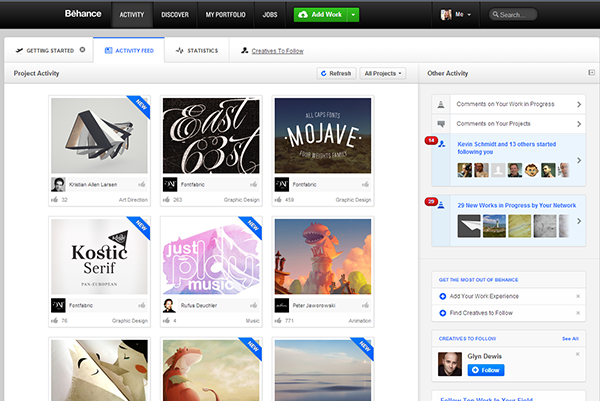Viewport: 600px width, 401px height.
Task: Click Rufus Deuchler's avatar
Action: pos(170,305)
